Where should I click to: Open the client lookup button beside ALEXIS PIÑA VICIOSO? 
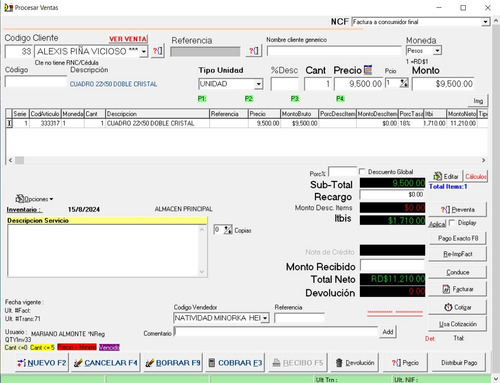pos(157,51)
